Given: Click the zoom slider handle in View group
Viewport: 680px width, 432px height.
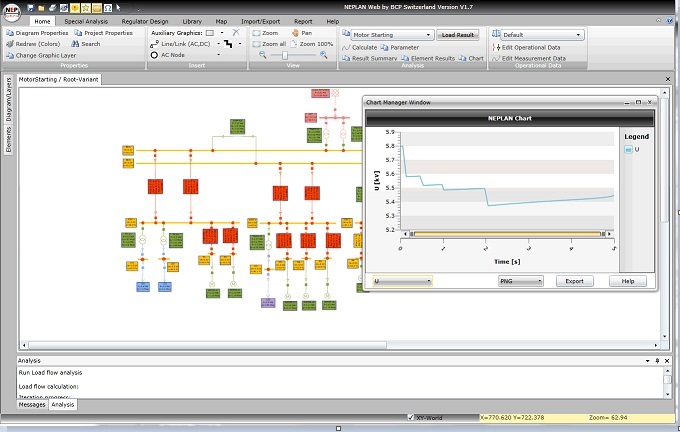Looking at the screenshot, I should pyautogui.click(x=284, y=55).
